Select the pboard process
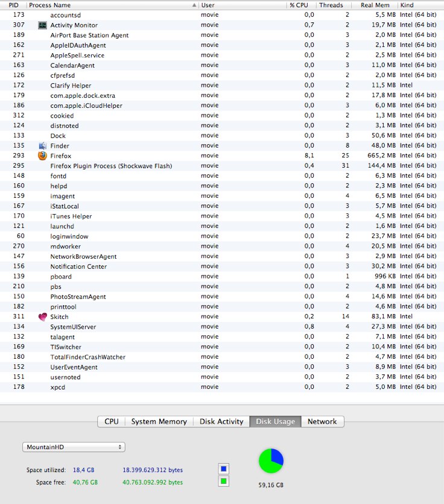444x504 pixels. tap(222, 277)
